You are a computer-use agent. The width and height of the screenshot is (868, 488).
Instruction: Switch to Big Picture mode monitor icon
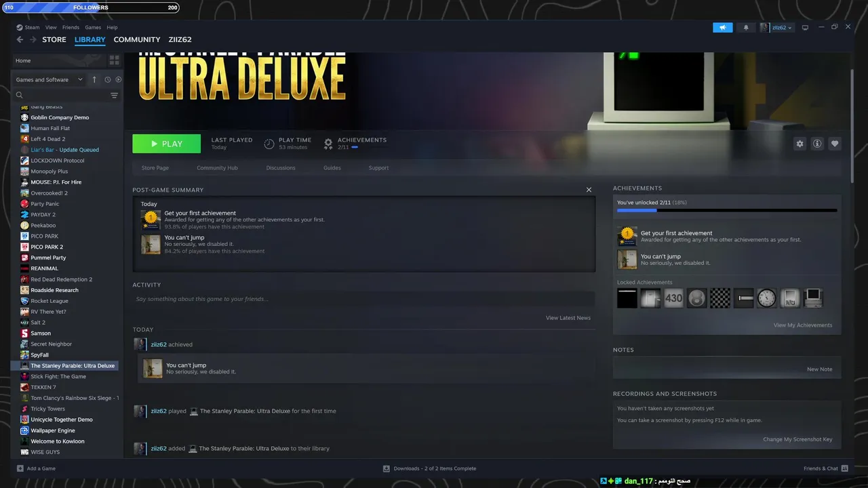point(805,28)
